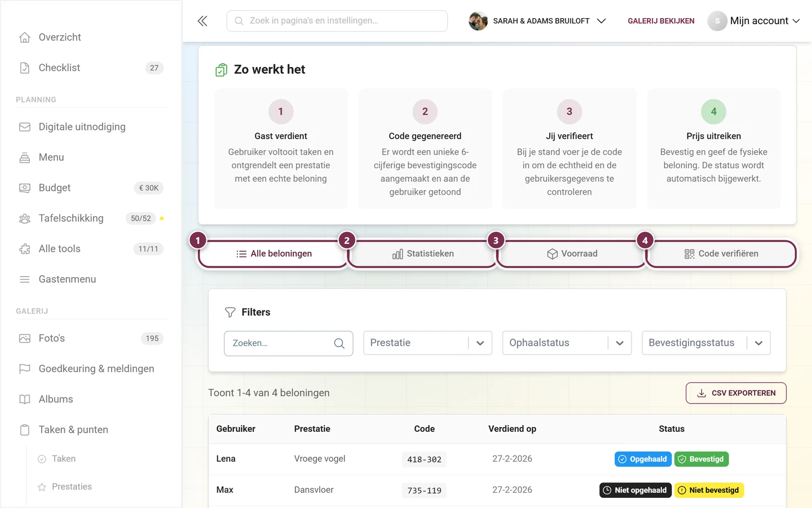Click the Vroege vogel prestatie cell
This screenshot has height=508, width=812.
320,459
